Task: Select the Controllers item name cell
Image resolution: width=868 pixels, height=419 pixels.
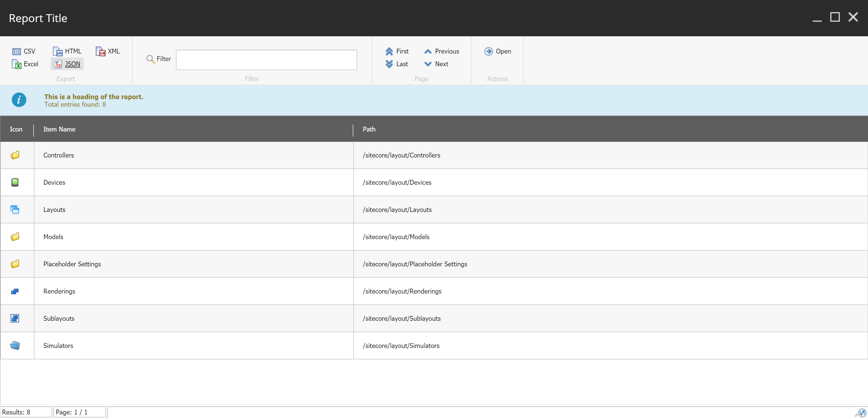Action: [194, 155]
